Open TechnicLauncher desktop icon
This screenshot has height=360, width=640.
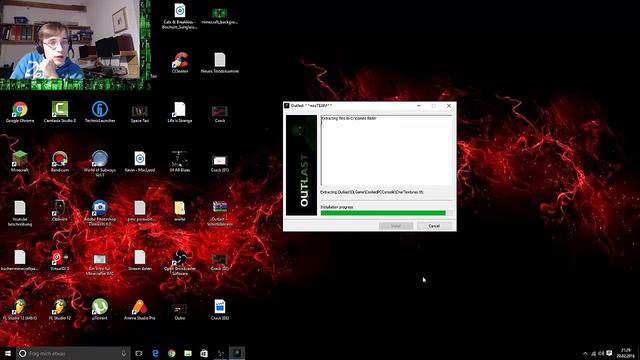pyautogui.click(x=100, y=110)
